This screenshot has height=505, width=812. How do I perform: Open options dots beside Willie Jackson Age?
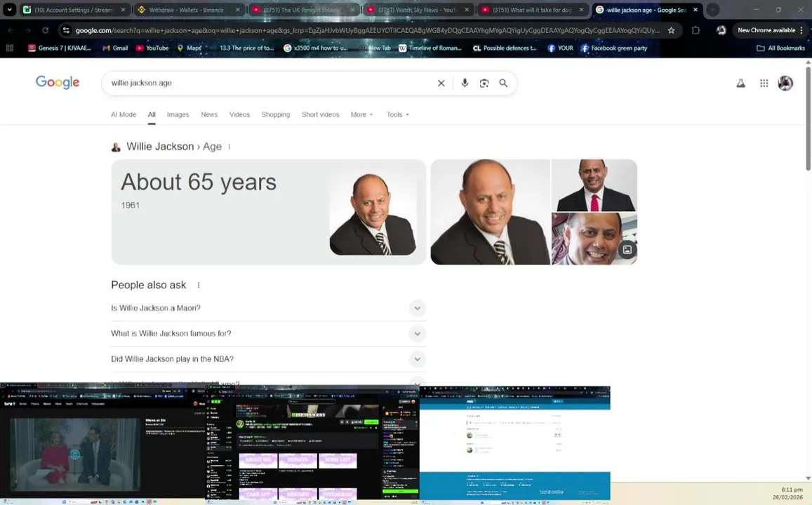pyautogui.click(x=229, y=147)
